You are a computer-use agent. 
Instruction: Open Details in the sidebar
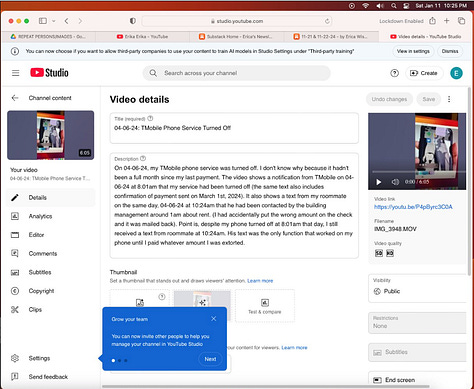point(51,197)
